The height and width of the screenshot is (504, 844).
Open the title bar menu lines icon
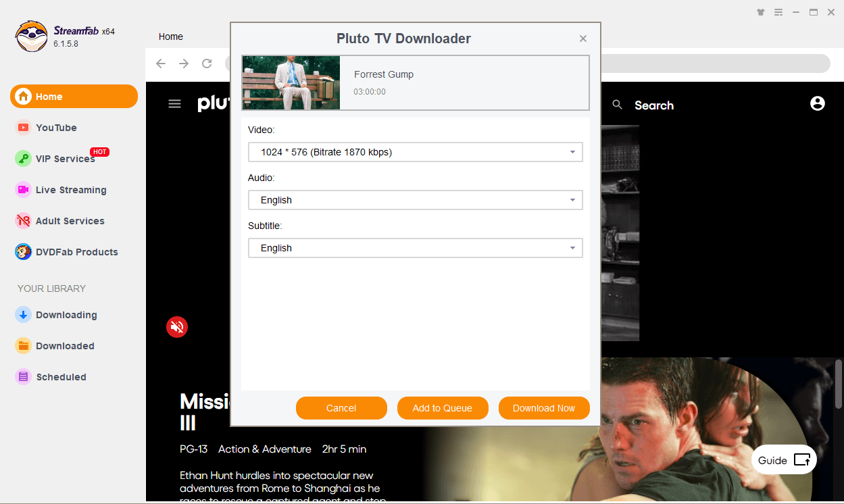pyautogui.click(x=778, y=12)
